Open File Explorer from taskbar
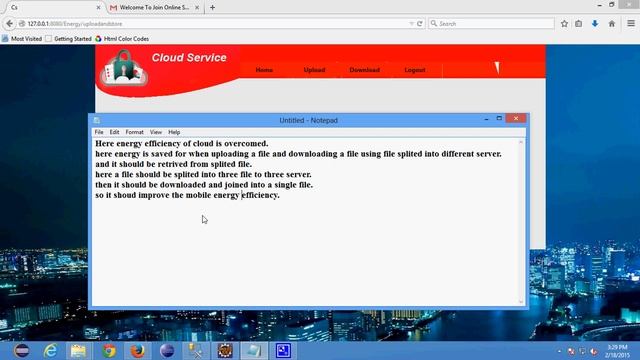 point(78,351)
